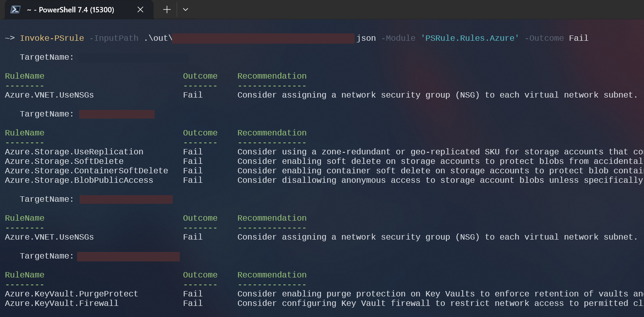This screenshot has width=644, height=317.
Task: Click the -Outcome parameter in the command
Action: (x=544, y=38)
